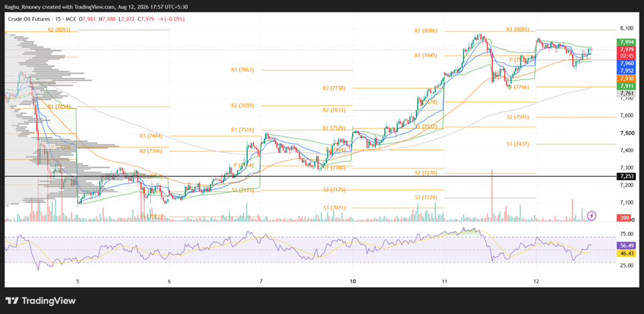Select the red 7,979 last price label
Screen dimensions: 644x314
(x=627, y=49)
